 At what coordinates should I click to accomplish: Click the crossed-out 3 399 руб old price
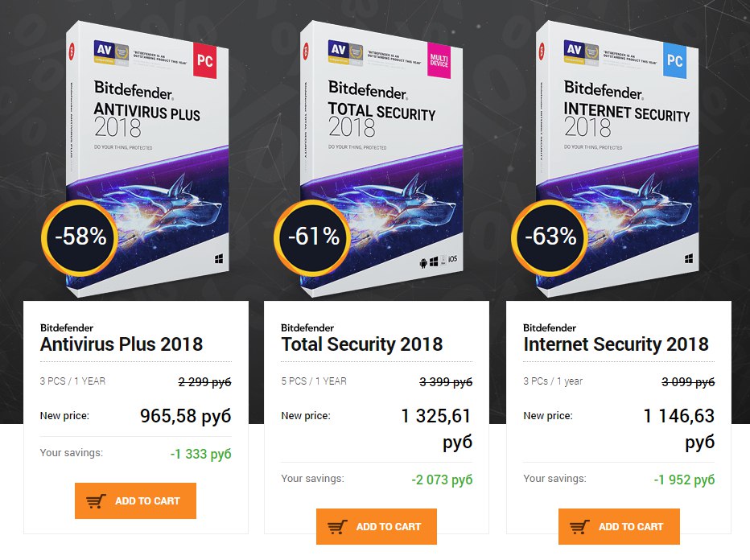point(446,382)
